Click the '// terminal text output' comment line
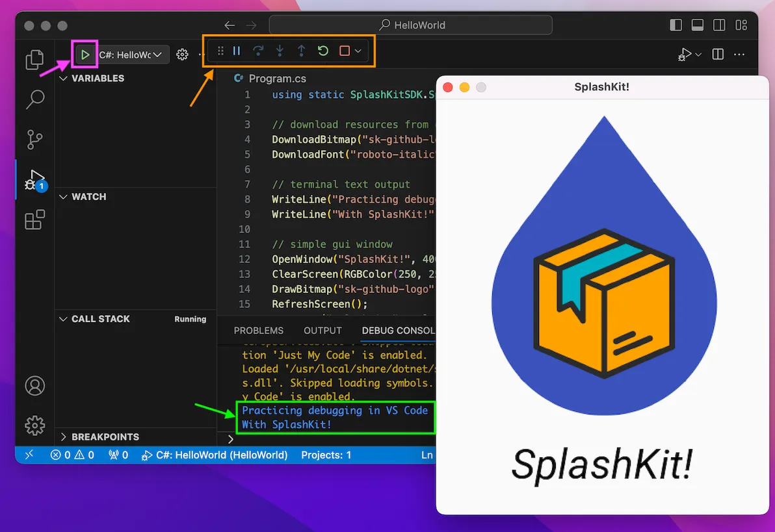This screenshot has width=775, height=532. click(341, 184)
